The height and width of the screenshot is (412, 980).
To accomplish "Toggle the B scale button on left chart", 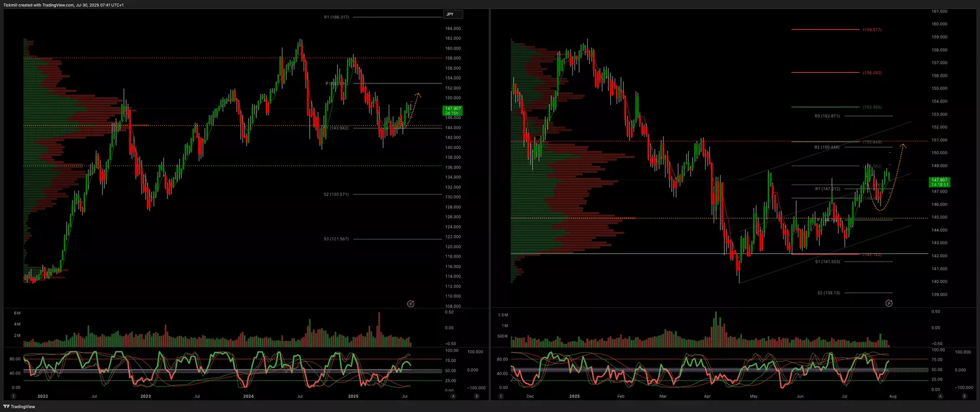I will pyautogui.click(x=477, y=396).
